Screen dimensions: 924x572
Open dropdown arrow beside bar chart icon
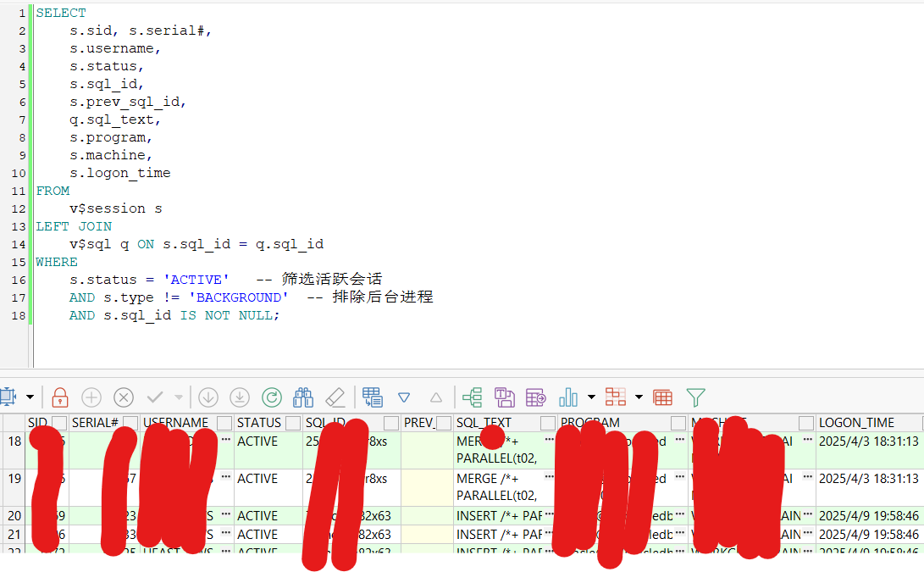591,397
